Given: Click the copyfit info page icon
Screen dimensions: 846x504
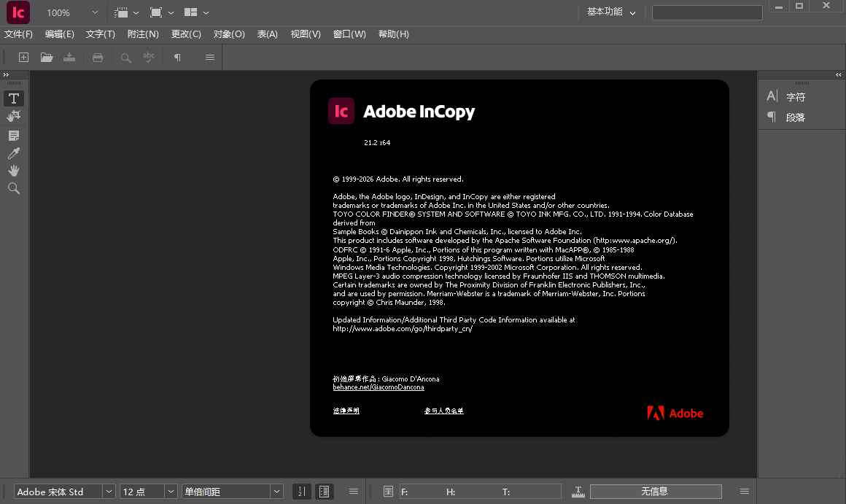Looking at the screenshot, I should tap(388, 492).
